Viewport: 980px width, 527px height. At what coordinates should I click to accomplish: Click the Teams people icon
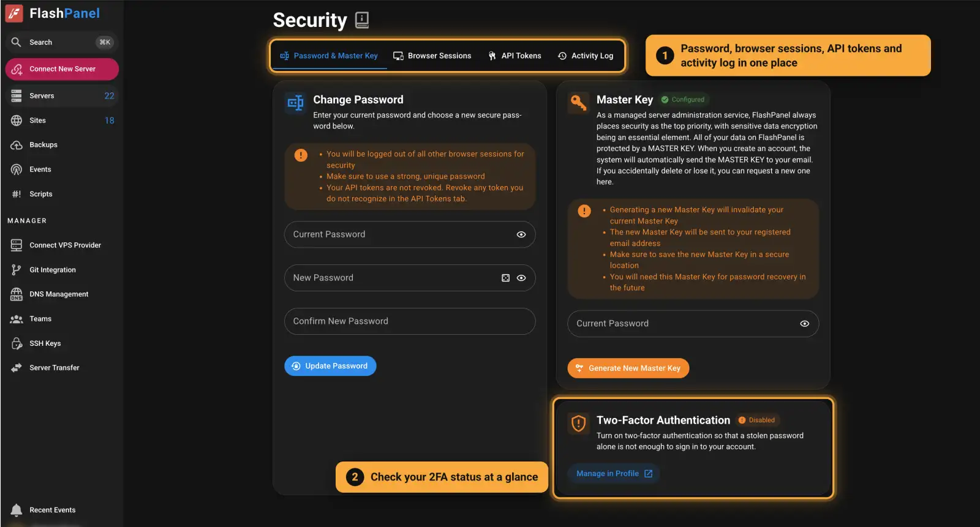click(x=17, y=319)
